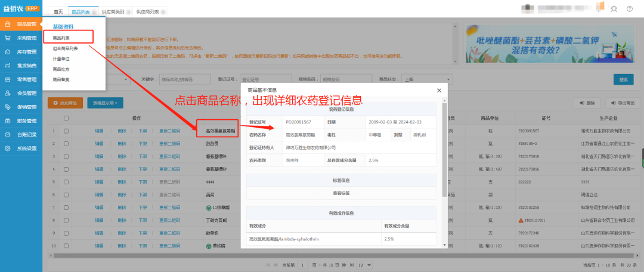Go to next page of table
644x272 pixels.
[344, 265]
